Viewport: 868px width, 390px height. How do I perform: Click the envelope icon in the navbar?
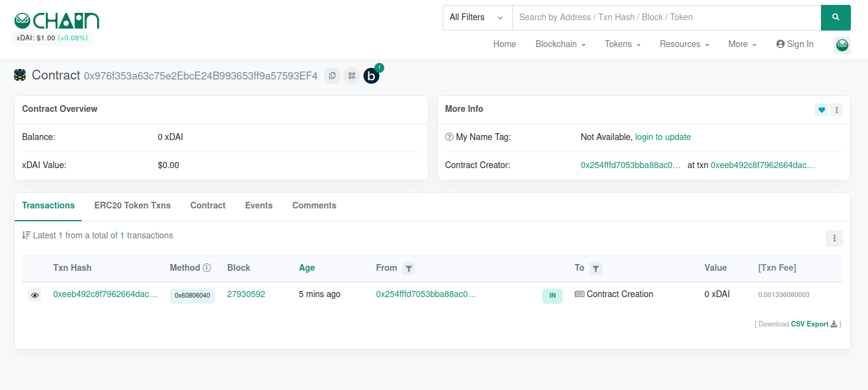(842, 45)
